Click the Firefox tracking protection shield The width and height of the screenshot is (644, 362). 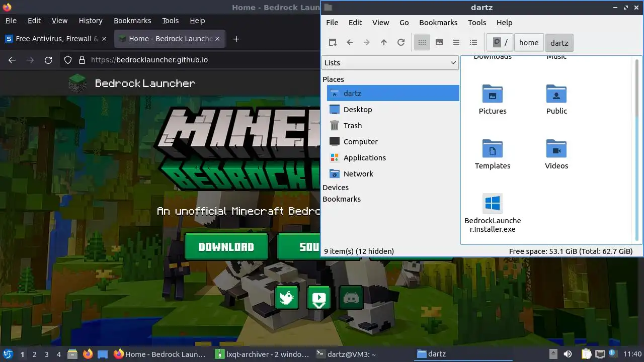click(x=68, y=60)
